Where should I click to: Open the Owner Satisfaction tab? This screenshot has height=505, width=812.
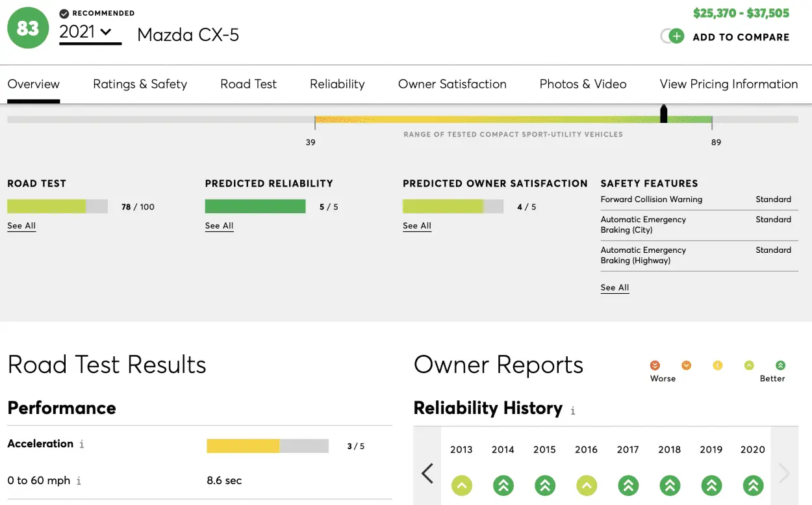(x=452, y=84)
